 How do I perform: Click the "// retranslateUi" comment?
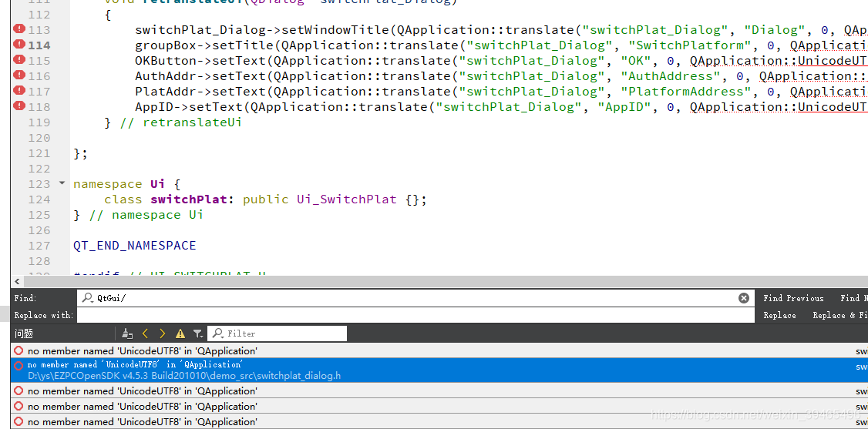(181, 122)
